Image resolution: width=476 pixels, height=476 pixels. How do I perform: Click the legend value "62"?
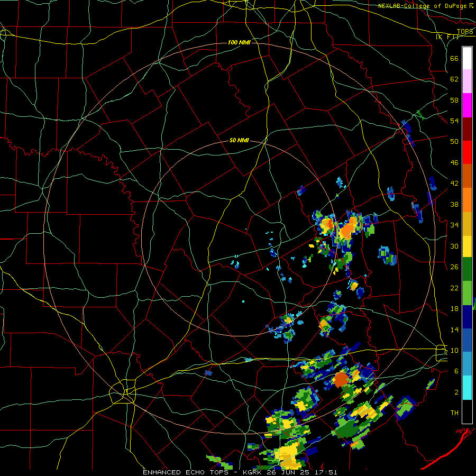[x=454, y=79]
